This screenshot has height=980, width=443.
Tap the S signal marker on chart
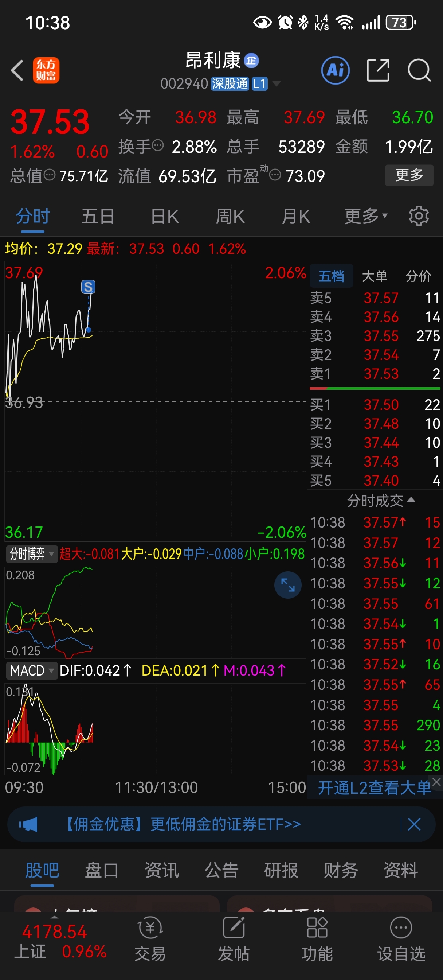point(88,287)
